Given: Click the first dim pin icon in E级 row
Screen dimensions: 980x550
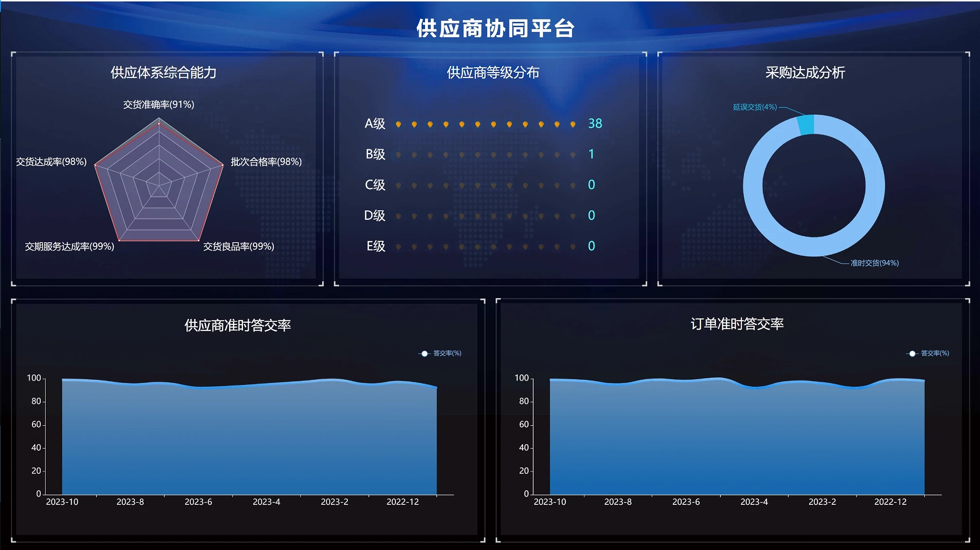Looking at the screenshot, I should tap(398, 247).
